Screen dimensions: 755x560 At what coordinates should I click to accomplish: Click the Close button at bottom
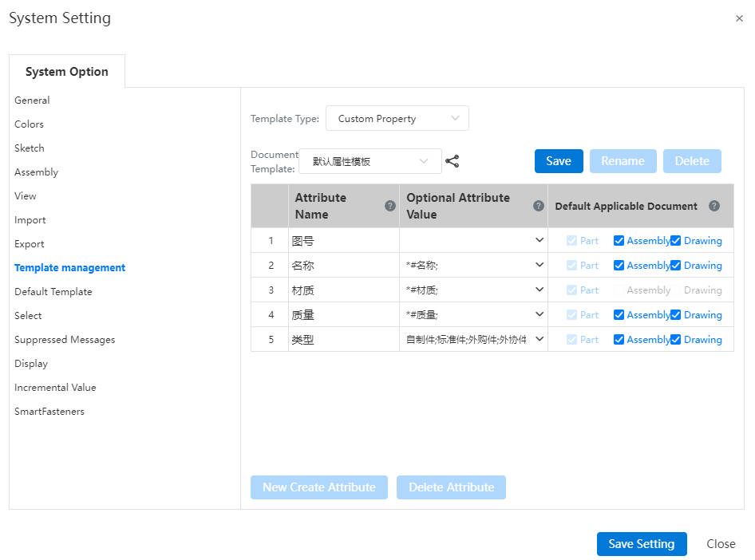pyautogui.click(x=721, y=544)
